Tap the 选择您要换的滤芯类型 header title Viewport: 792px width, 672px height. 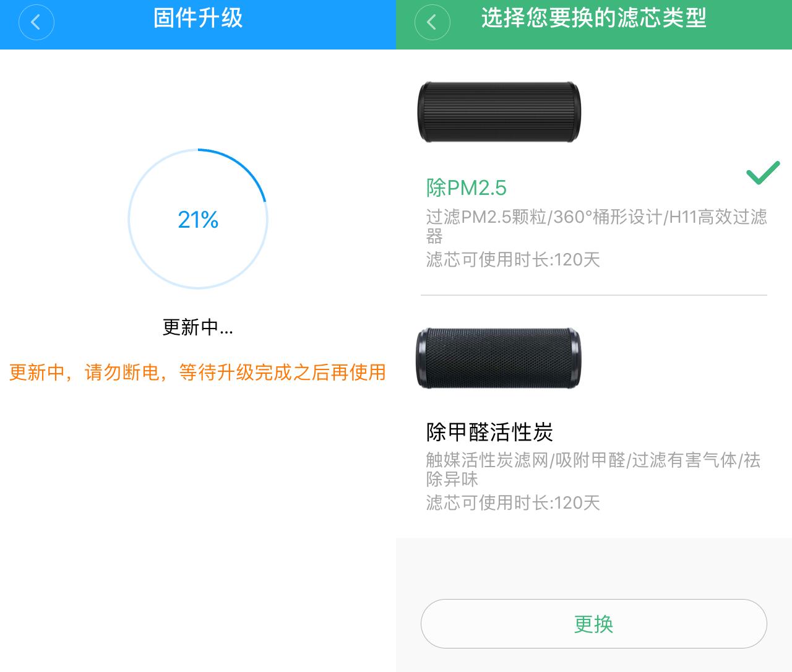[594, 19]
